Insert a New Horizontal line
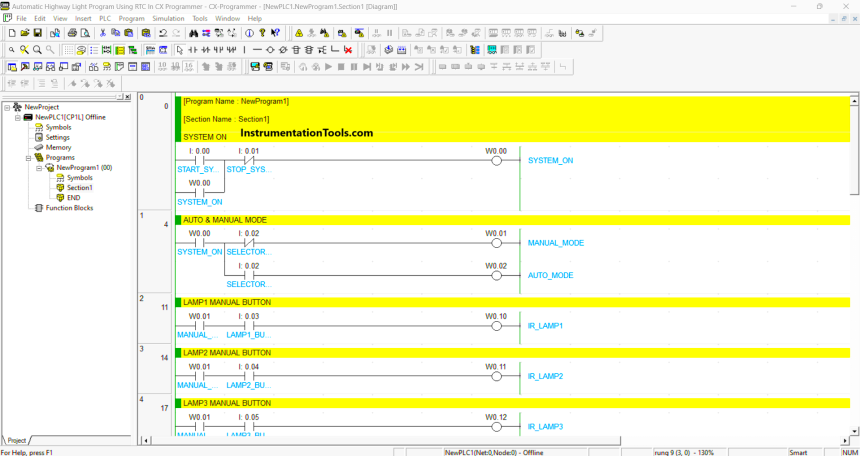 click(257, 50)
